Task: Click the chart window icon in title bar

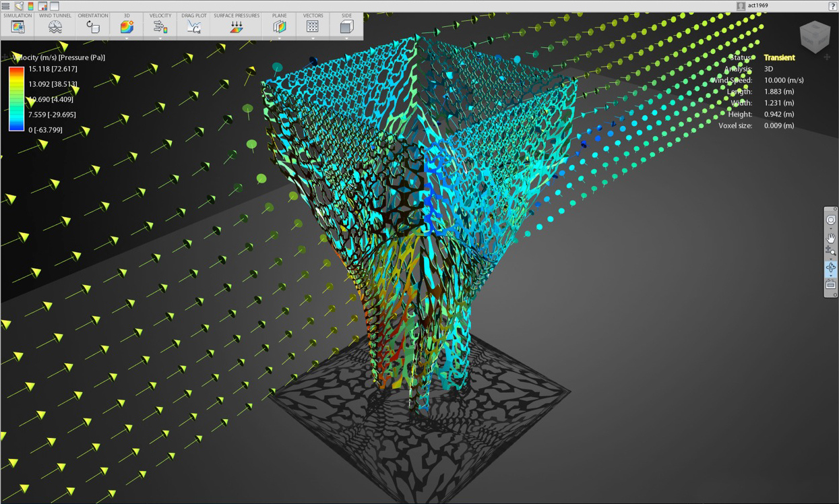Action: [x=42, y=6]
